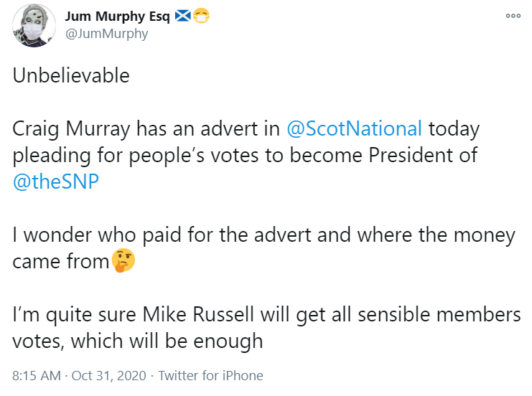The image size is (532, 396).
Task: Click the 'pleading for people's votes' text
Action: click(x=136, y=156)
